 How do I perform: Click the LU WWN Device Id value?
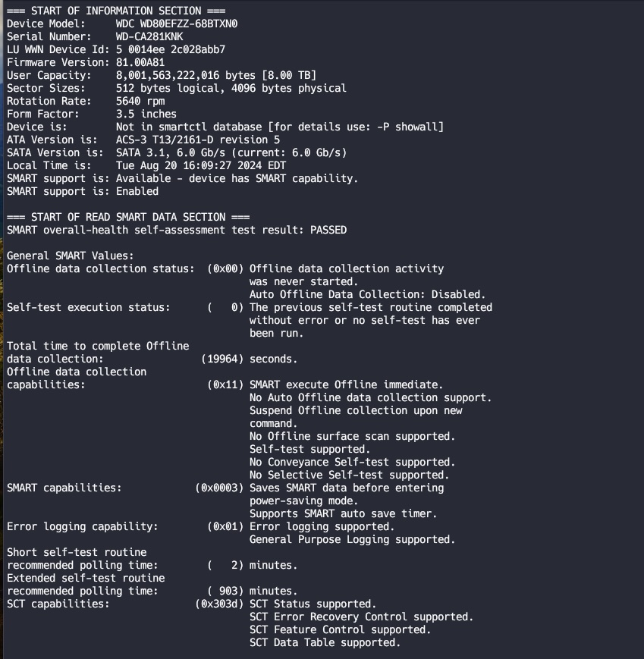pos(170,49)
